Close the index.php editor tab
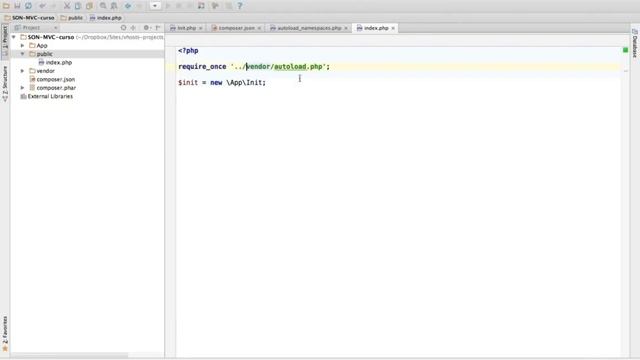 (x=393, y=28)
